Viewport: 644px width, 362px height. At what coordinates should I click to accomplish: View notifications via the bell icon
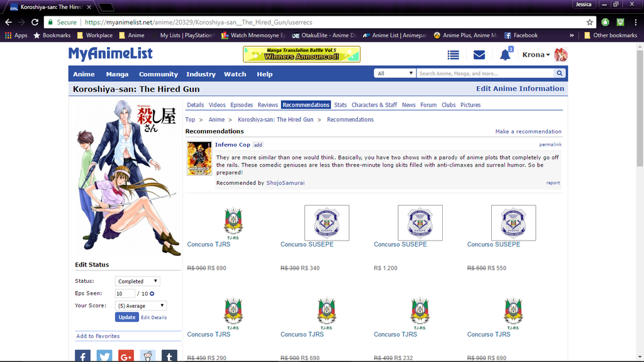coord(505,55)
